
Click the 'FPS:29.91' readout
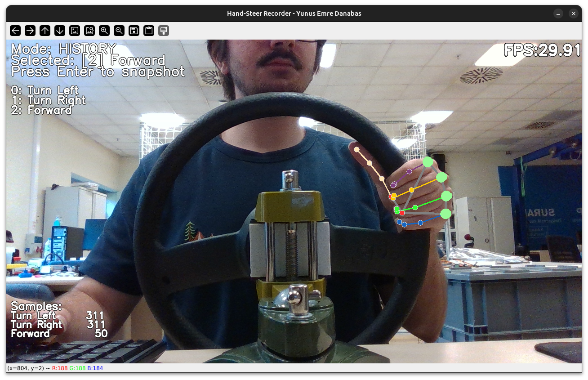tap(543, 50)
